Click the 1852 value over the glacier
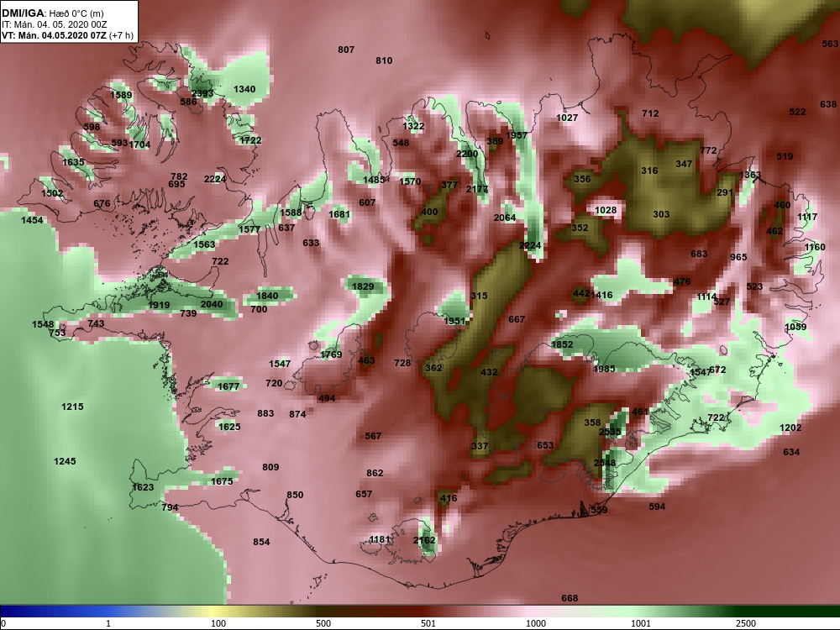The height and width of the screenshot is (630, 840). point(562,344)
